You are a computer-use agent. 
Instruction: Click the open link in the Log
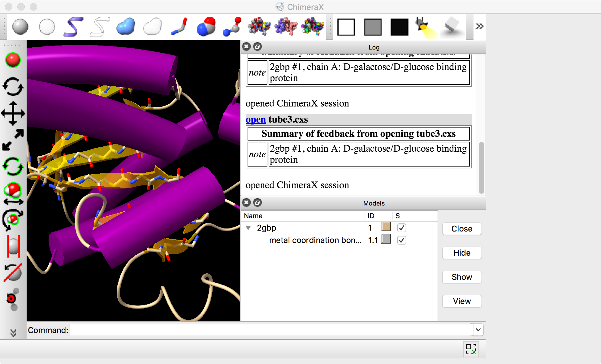pos(256,119)
